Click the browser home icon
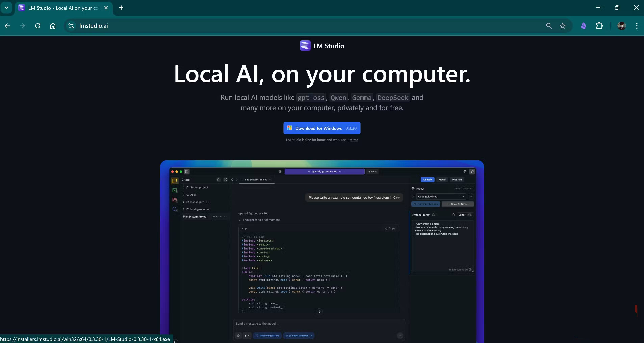 (x=53, y=26)
